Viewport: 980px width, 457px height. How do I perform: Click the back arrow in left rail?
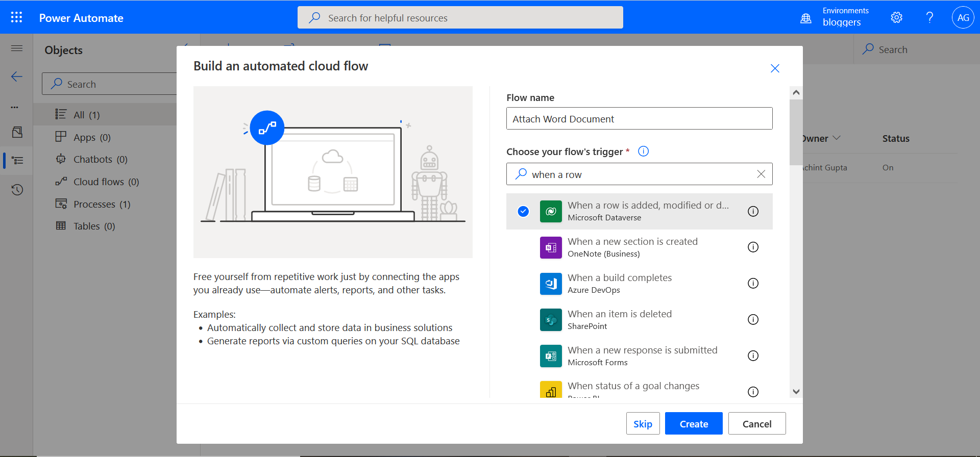click(17, 77)
